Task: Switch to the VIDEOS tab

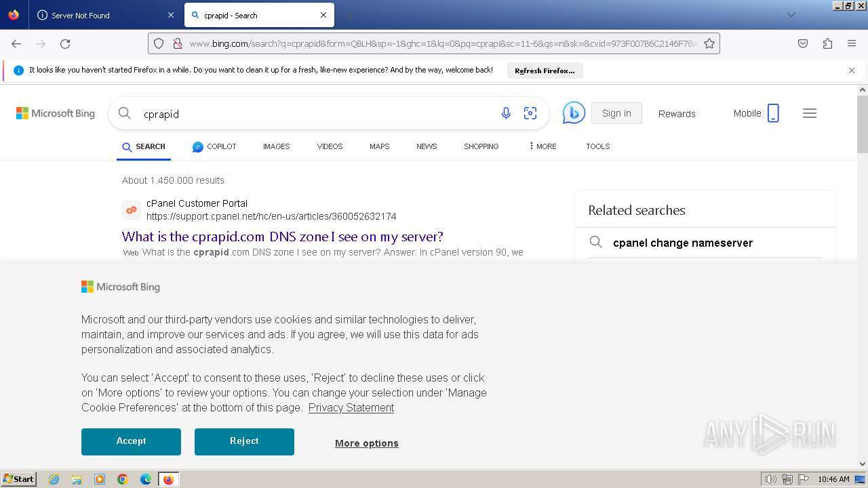Action: [330, 146]
